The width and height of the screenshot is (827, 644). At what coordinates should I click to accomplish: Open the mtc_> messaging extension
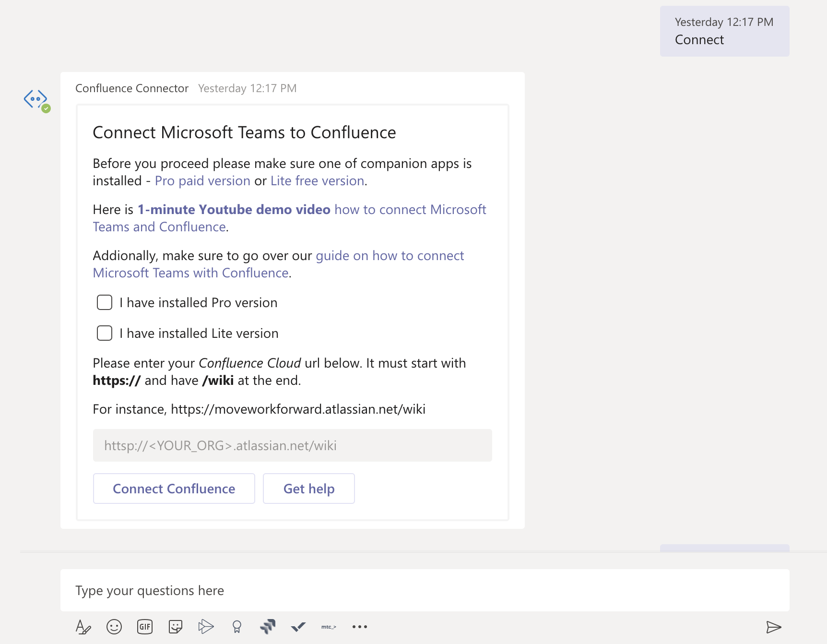tap(329, 626)
